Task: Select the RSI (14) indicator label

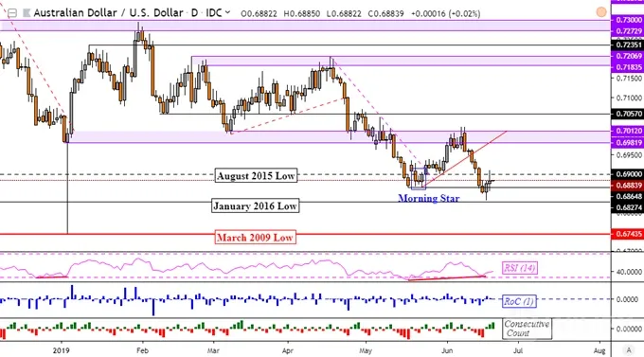Action: (x=520, y=268)
